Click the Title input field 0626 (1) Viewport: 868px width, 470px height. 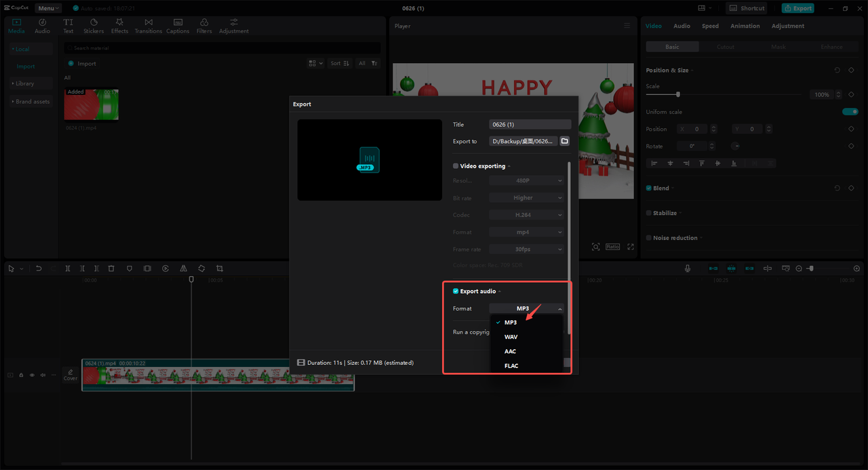(x=530, y=124)
